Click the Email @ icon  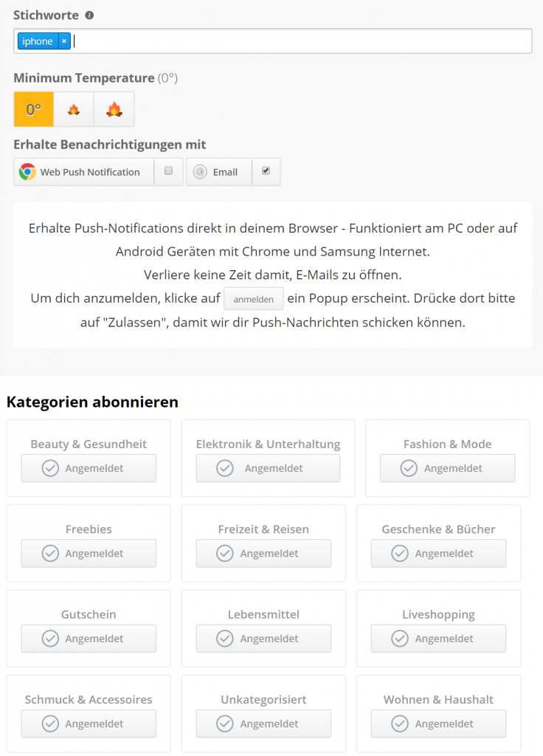[x=199, y=172]
